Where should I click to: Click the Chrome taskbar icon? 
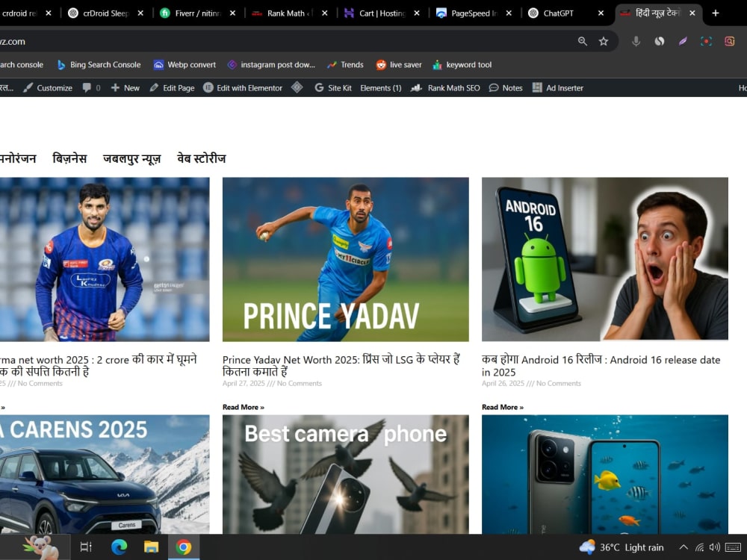click(184, 547)
